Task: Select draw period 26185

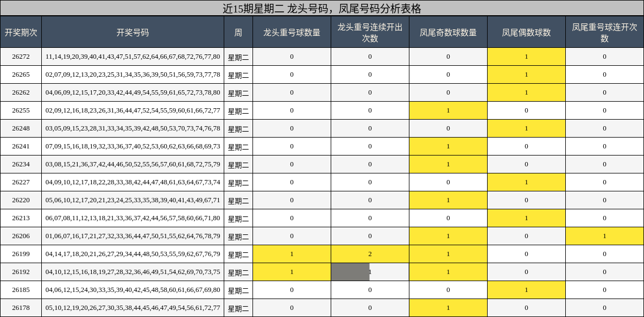Action: click(21, 289)
